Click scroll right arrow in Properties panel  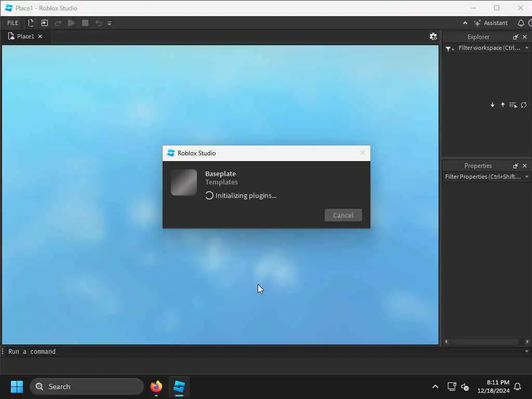click(527, 342)
